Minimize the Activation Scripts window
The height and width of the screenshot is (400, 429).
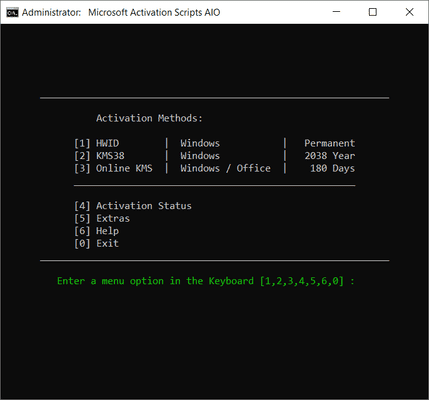(337, 12)
